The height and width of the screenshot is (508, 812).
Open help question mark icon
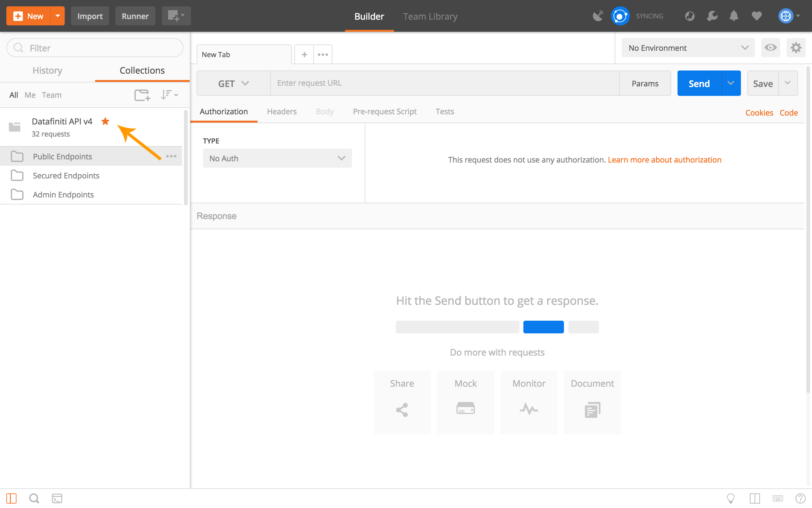(800, 498)
